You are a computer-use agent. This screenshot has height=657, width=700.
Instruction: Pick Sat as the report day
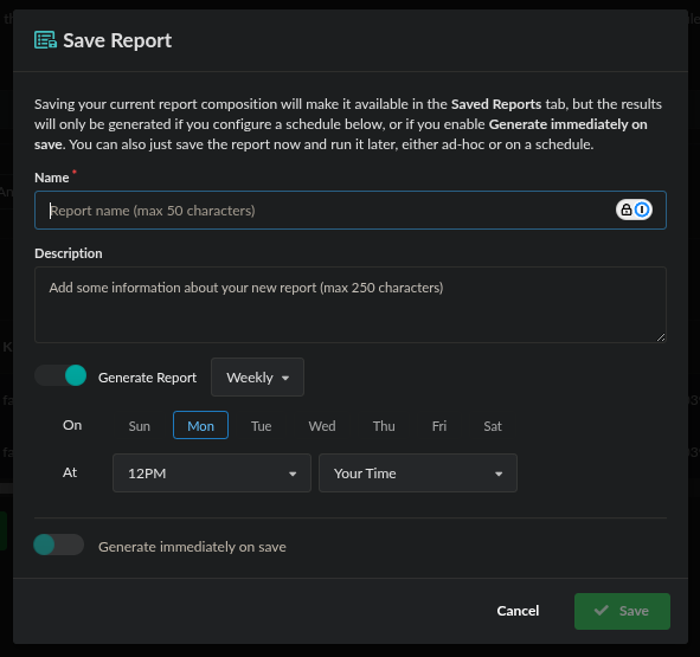(x=493, y=426)
